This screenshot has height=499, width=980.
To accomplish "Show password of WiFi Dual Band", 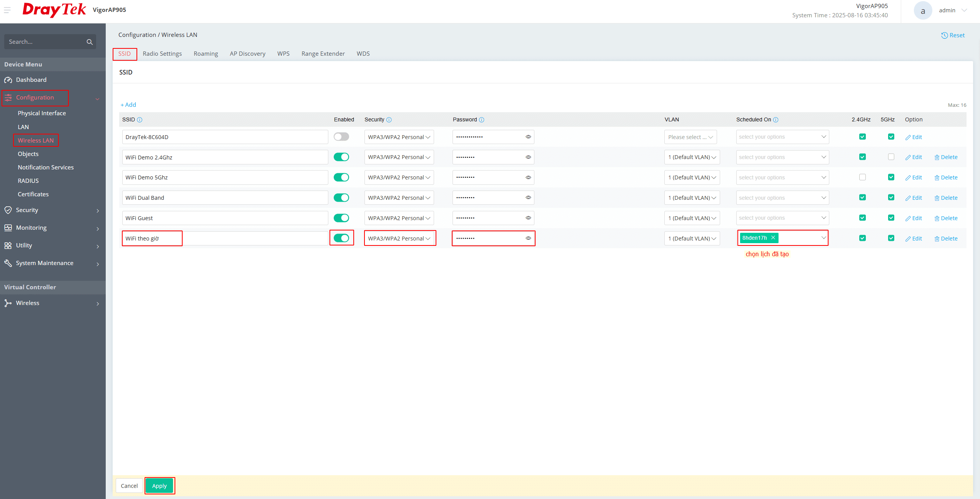I will click(x=528, y=197).
